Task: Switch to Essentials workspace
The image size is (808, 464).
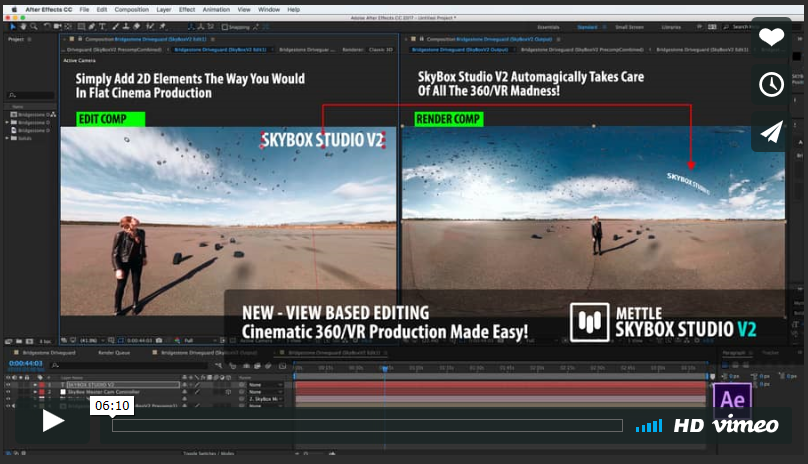Action: point(548,27)
